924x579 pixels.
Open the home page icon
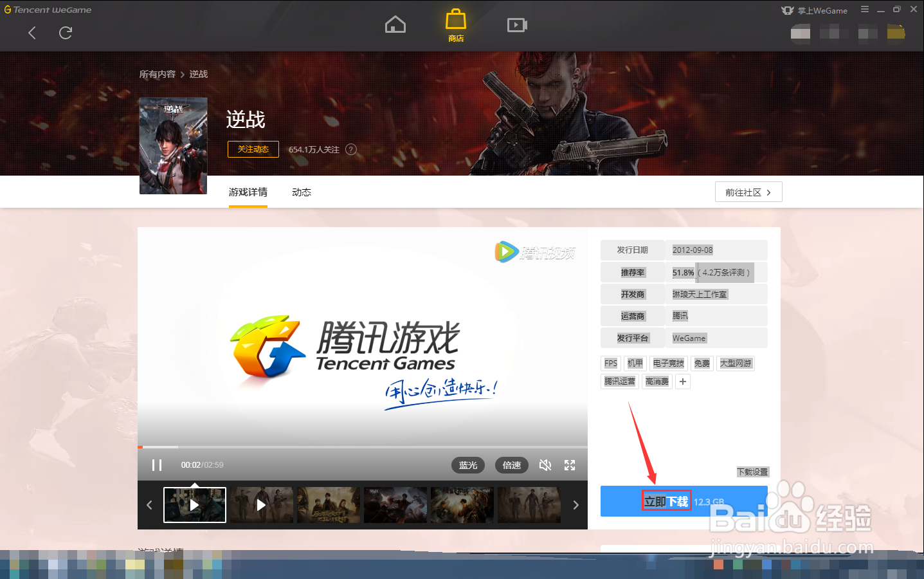395,25
